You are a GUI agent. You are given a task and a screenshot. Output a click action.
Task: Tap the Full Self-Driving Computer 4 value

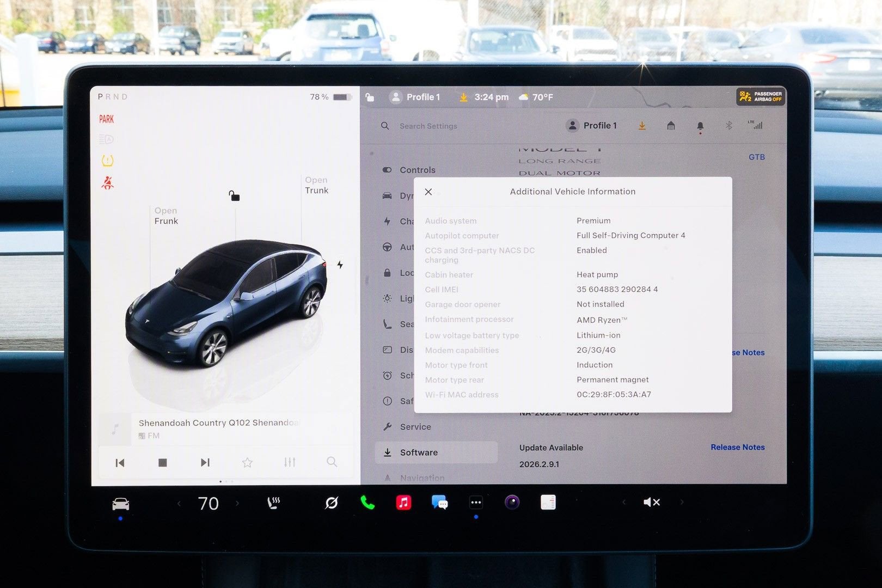click(x=630, y=235)
